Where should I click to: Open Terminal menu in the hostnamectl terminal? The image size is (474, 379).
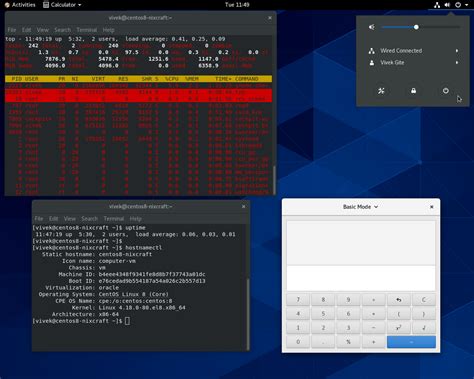pyautogui.click(x=114, y=219)
